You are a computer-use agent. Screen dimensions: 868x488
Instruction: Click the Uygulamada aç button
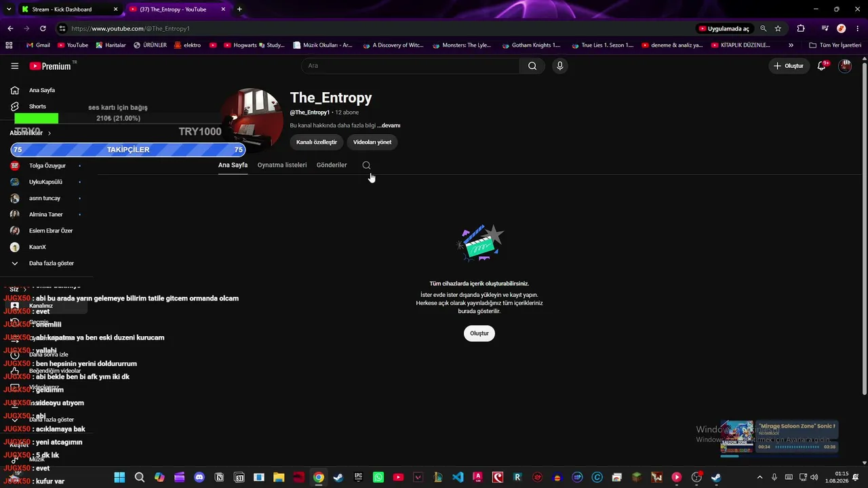[x=724, y=28]
